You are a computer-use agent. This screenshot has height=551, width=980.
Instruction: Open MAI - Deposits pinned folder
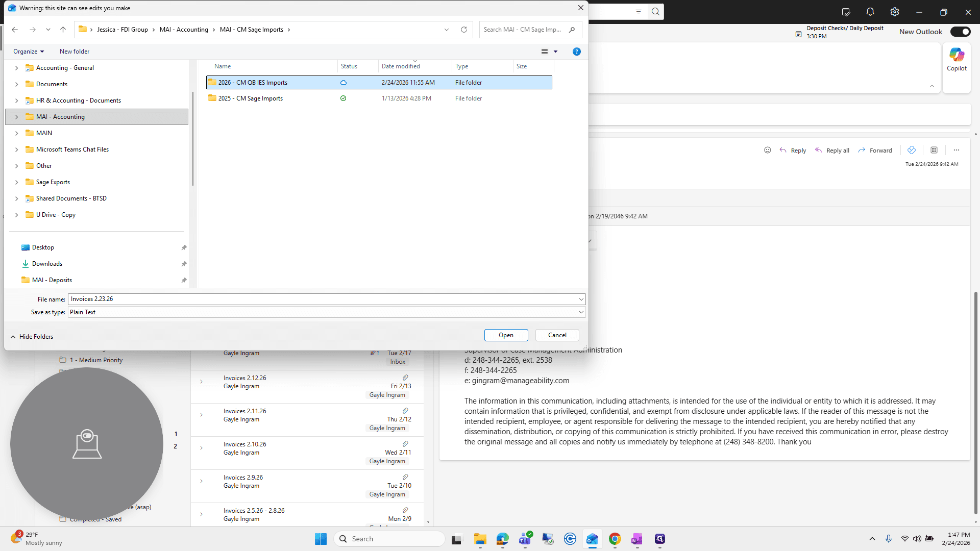(x=52, y=280)
